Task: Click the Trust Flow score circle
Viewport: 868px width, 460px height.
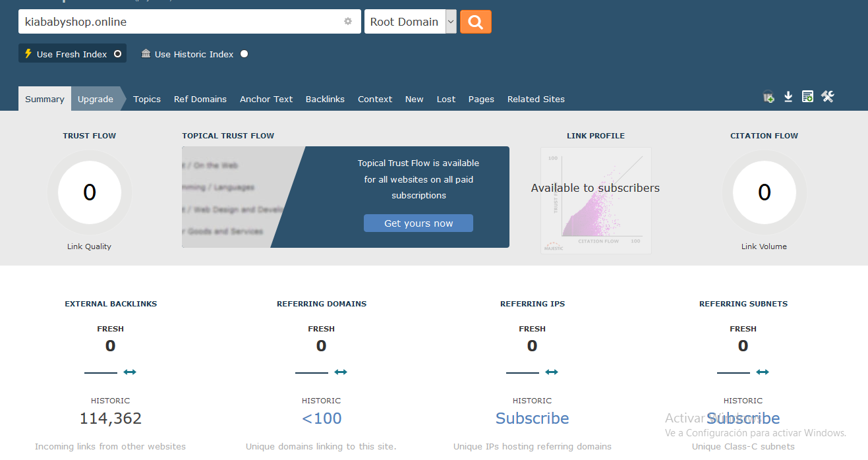Action: (90, 192)
